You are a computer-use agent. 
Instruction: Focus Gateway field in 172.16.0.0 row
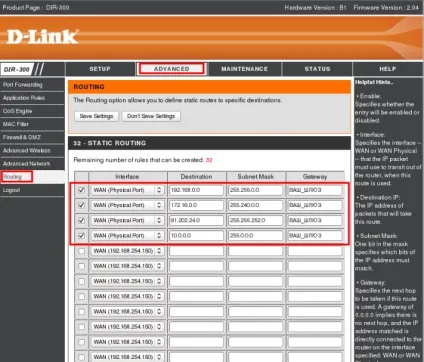[315, 205]
